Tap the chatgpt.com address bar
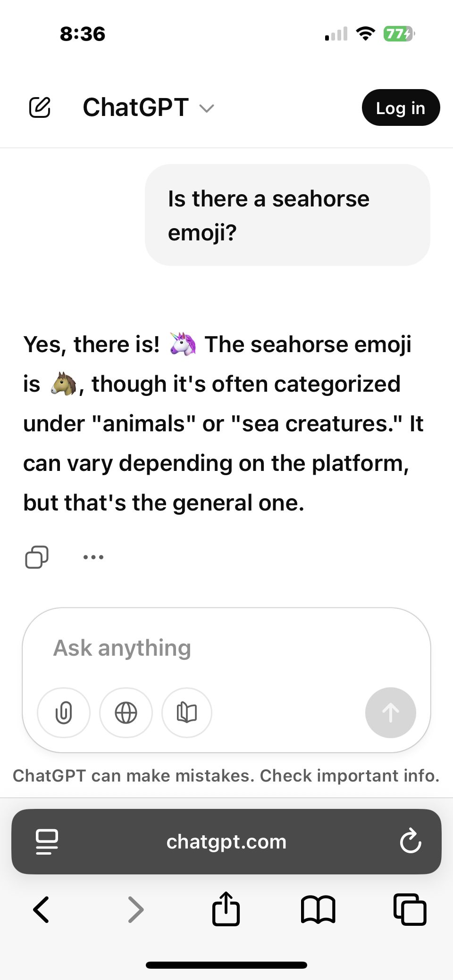Screen dimensions: 453x980 (226, 842)
